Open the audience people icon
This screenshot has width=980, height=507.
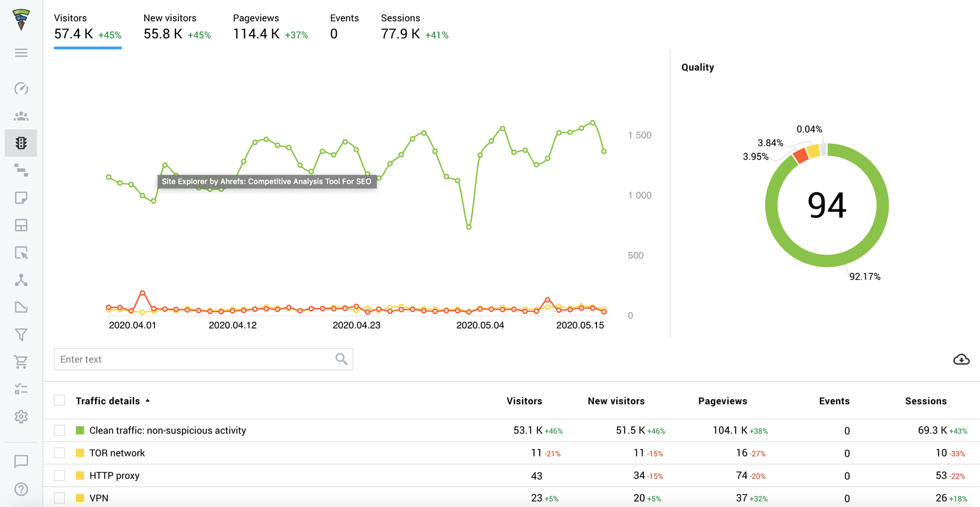21,116
